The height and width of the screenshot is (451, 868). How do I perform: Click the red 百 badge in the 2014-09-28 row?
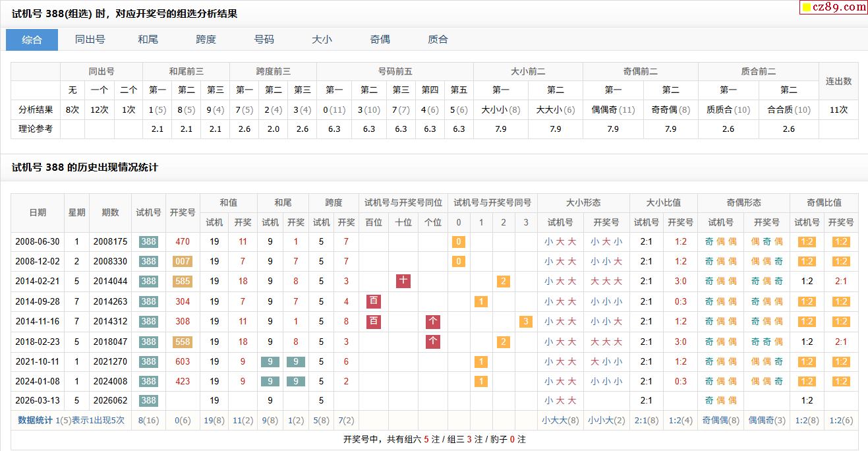(374, 302)
